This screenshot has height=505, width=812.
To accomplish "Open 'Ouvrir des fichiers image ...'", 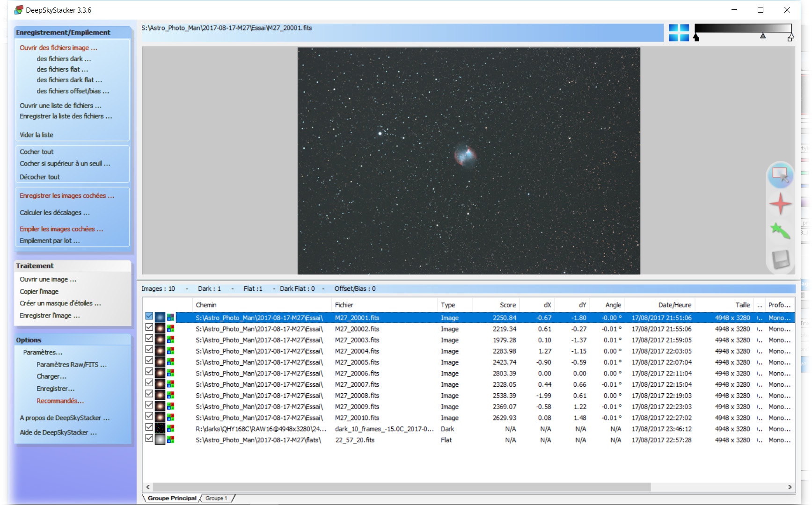I will 59,48.
